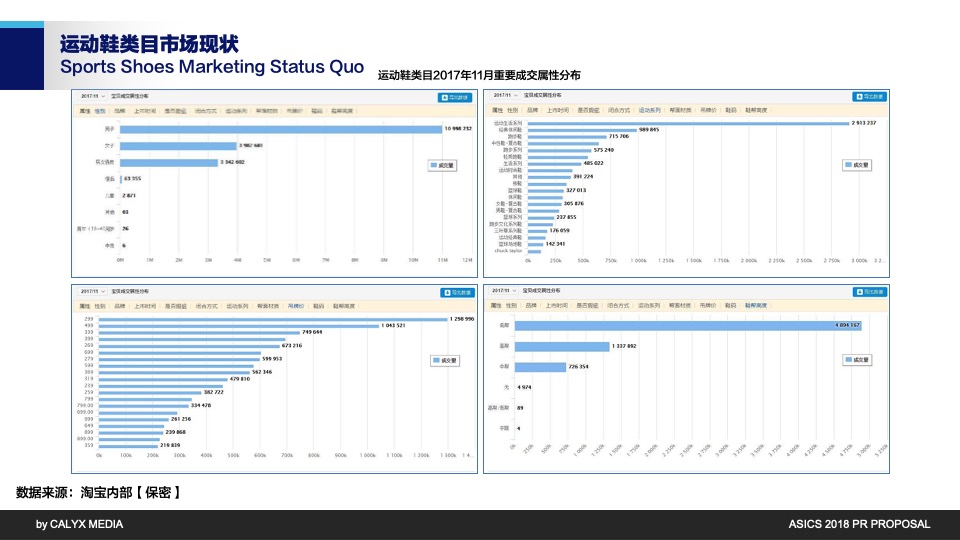This screenshot has height=540, width=960.
Task: Switch to 运动系列 tab in top-right chart
Action: (649, 111)
